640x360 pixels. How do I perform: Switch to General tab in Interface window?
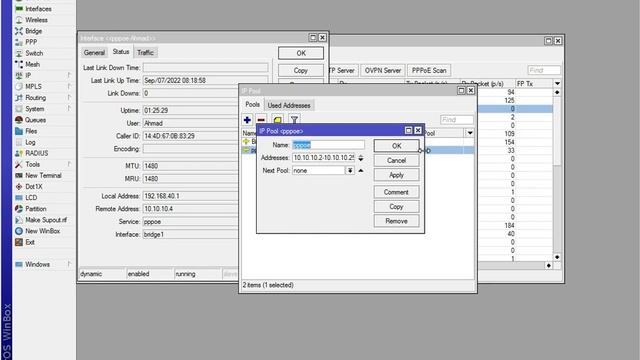tap(94, 53)
